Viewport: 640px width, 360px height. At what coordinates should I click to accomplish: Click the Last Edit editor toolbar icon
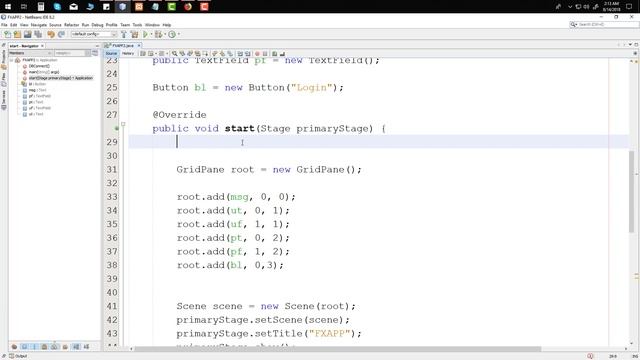pyautogui.click(x=143, y=53)
